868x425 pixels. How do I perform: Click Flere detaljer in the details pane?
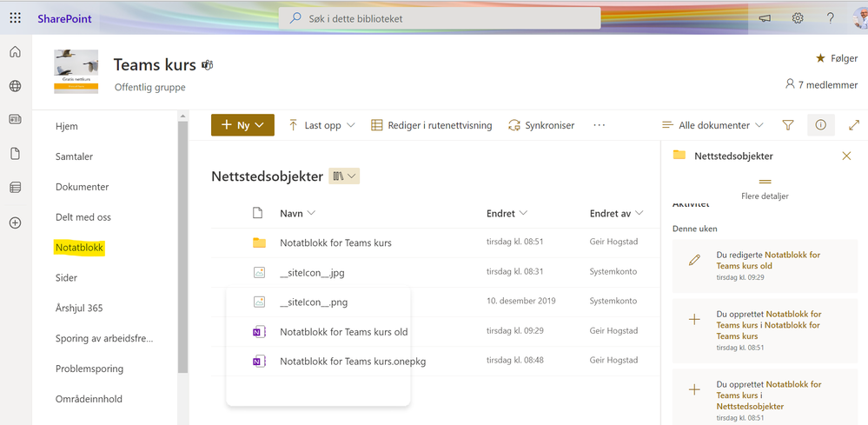[765, 189]
